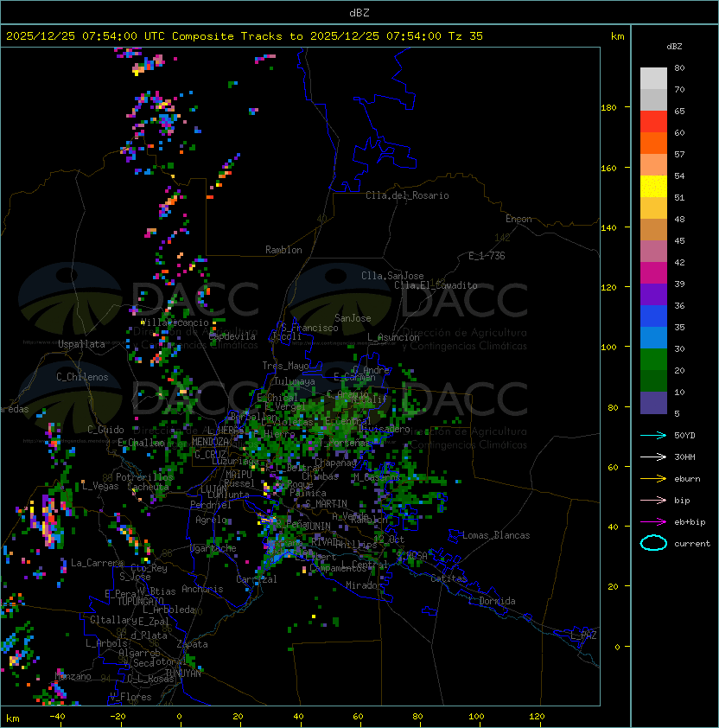
Task: Click the 'Capdevila' map label
Action: [x=232, y=336]
